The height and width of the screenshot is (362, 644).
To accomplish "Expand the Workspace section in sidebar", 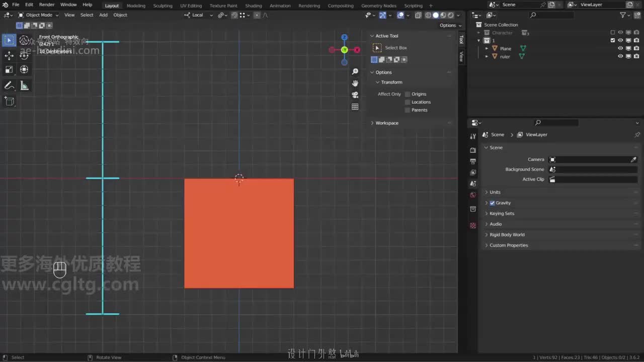I will (386, 123).
